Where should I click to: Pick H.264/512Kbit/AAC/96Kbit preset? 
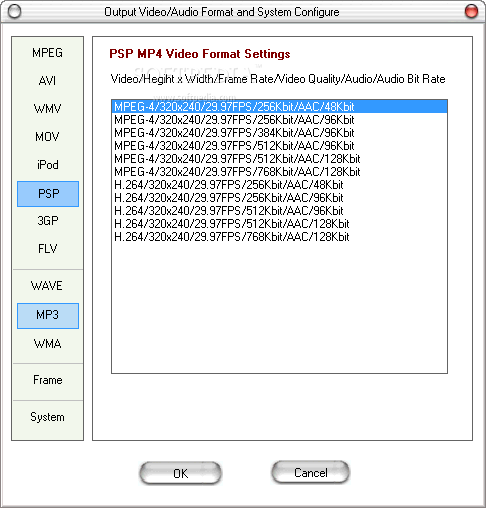[x=279, y=211]
